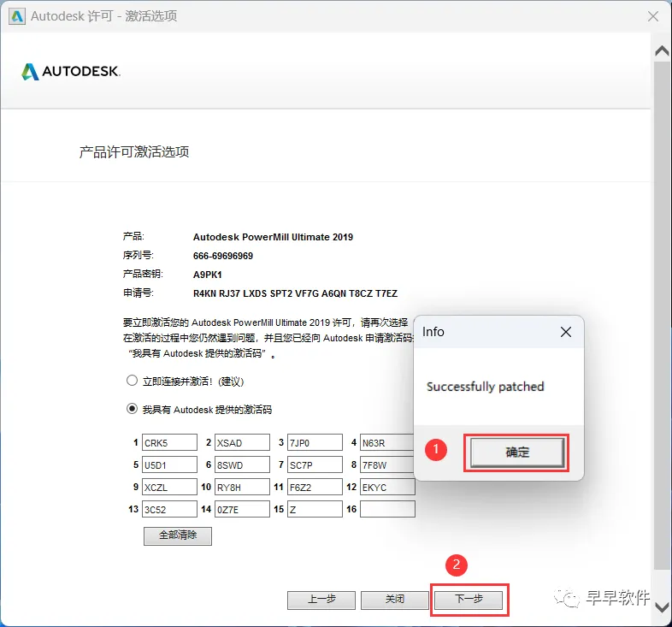Click activation field 8 containing 7F8W
This screenshot has width=672, height=627.
tap(386, 464)
